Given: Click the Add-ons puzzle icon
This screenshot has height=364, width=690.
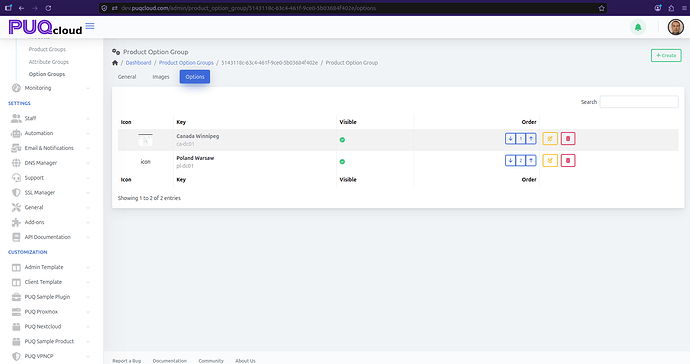Looking at the screenshot, I should pos(16,222).
